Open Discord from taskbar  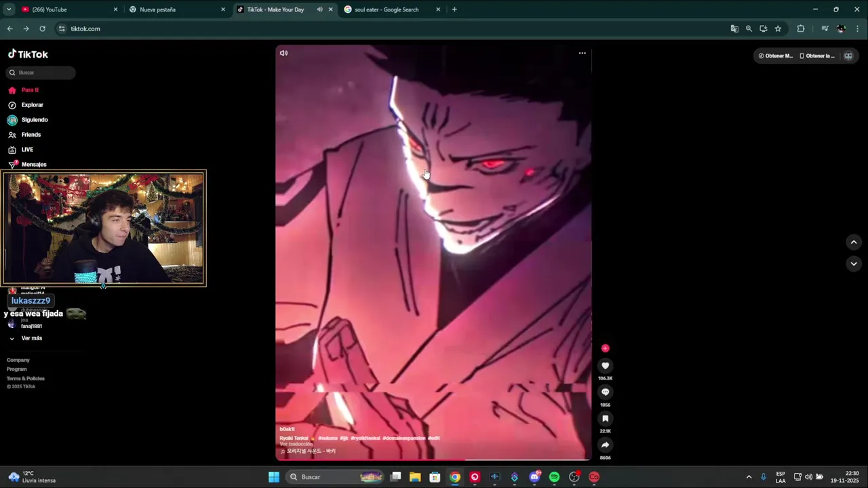tap(534, 477)
